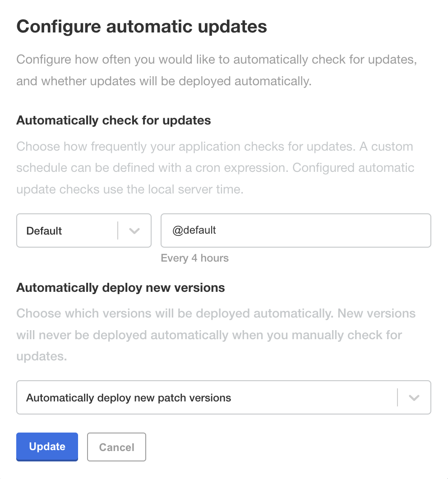
Task: Open frequency options via its disclosure triangle
Action: coord(134,230)
